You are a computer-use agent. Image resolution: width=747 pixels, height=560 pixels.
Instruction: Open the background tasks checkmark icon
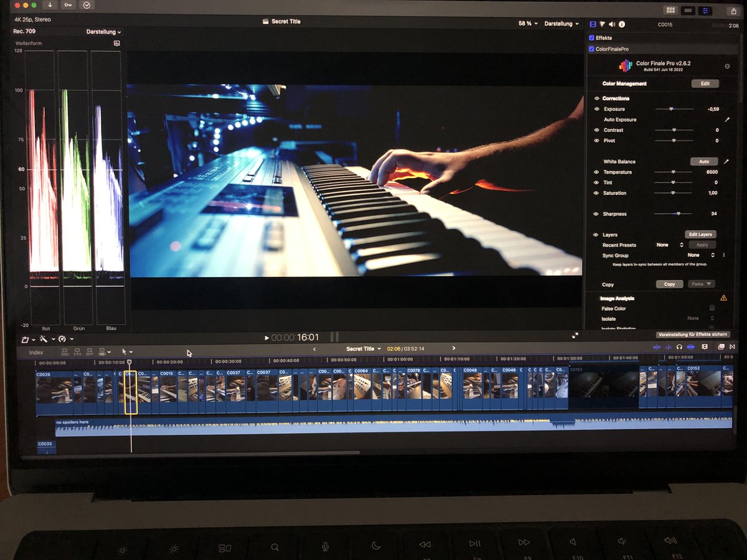(x=87, y=5)
